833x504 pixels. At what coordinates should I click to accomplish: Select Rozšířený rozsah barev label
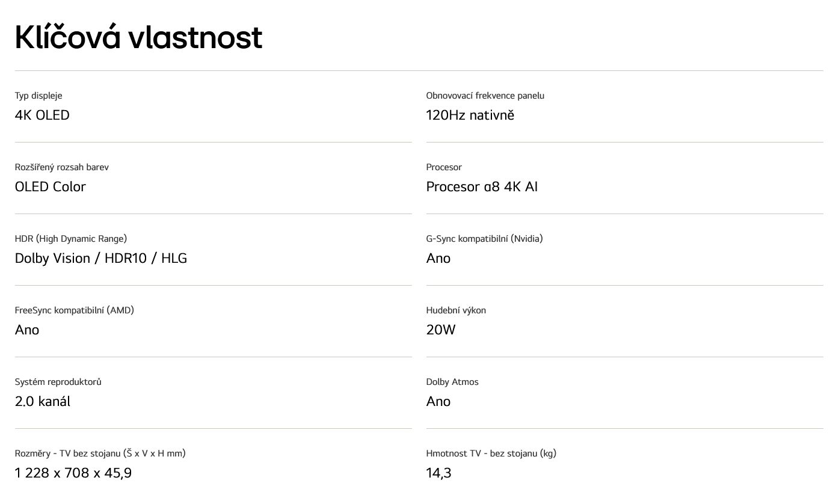coord(62,167)
